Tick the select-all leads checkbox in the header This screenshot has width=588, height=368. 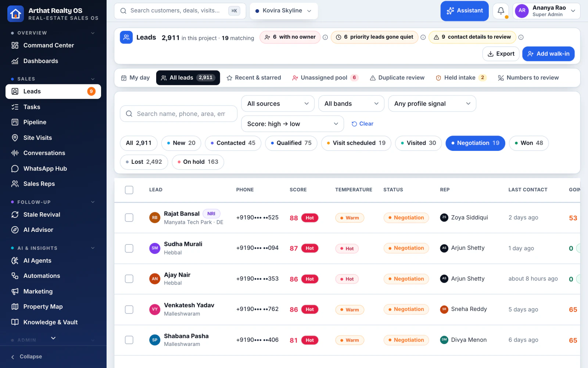[129, 190]
